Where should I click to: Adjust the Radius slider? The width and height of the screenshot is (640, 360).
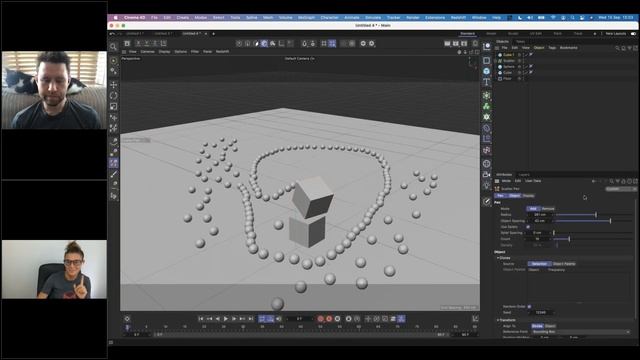[593, 215]
